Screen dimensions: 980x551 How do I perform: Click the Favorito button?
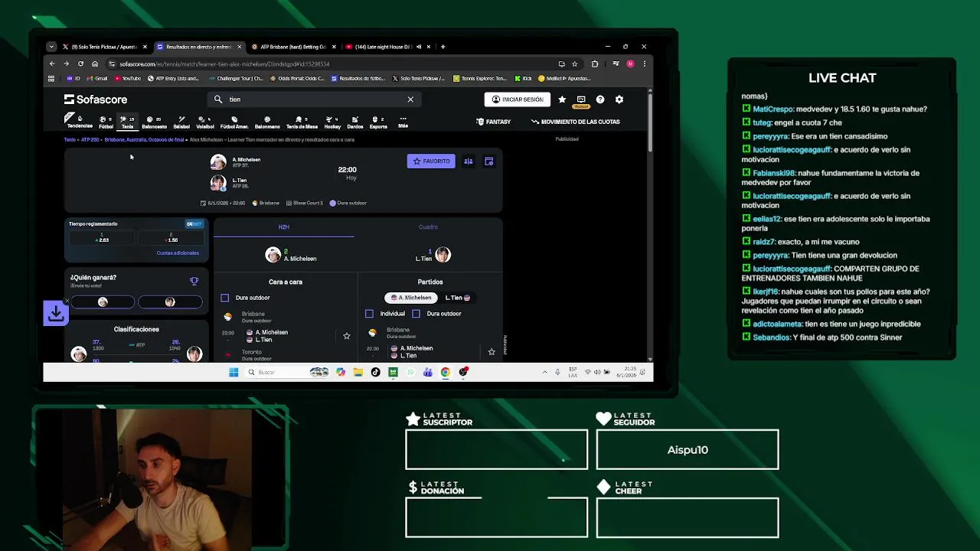[x=431, y=161]
